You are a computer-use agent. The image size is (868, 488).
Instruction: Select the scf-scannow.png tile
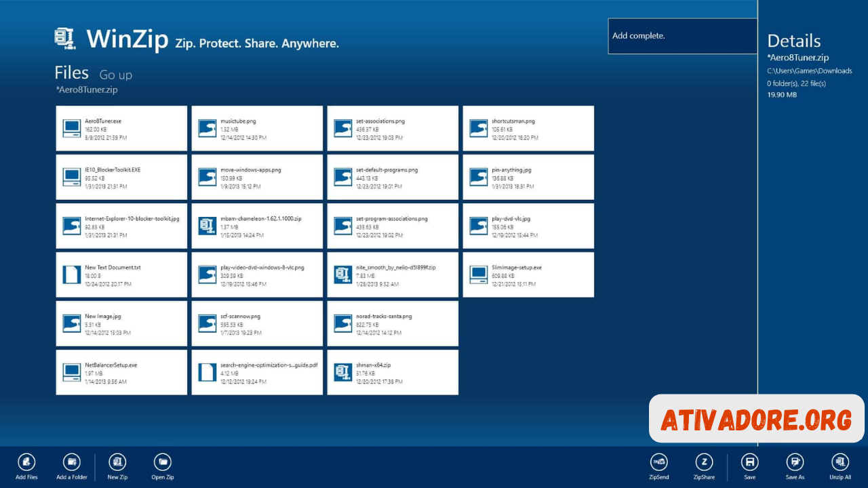click(x=257, y=323)
